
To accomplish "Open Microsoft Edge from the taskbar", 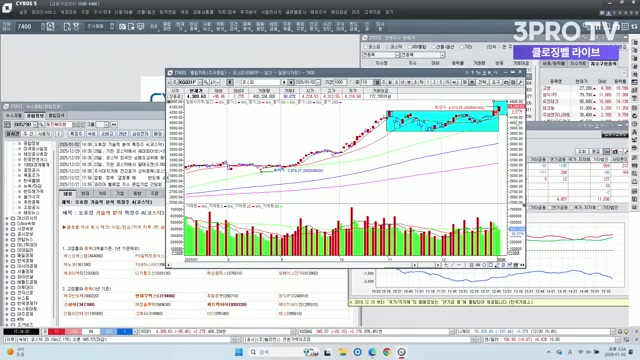I will [x=372, y=352].
